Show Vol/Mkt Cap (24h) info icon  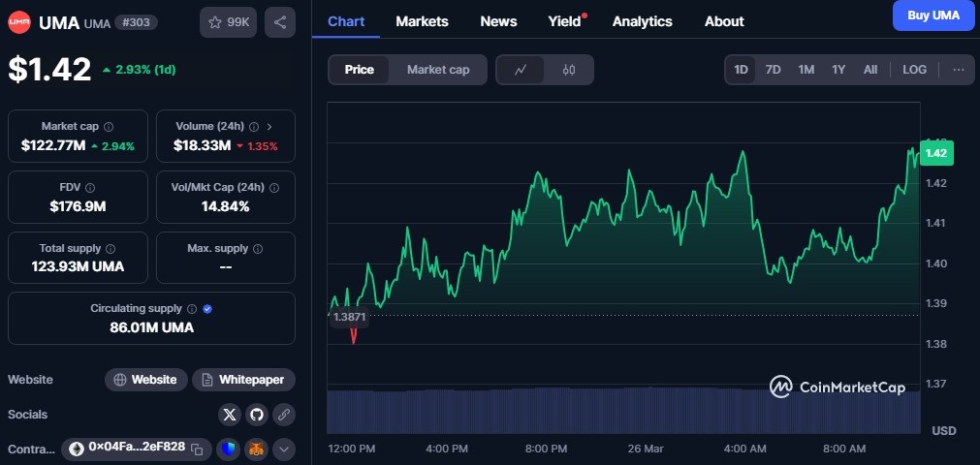273,188
